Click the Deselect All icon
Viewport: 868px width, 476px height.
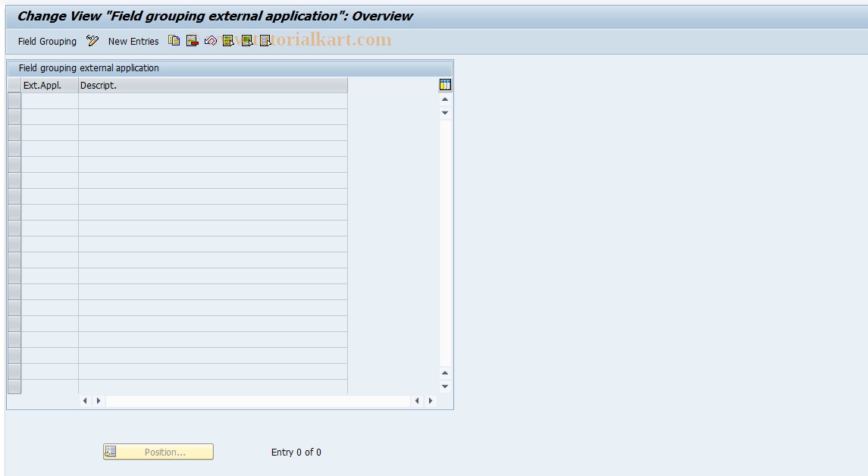pyautogui.click(x=265, y=41)
